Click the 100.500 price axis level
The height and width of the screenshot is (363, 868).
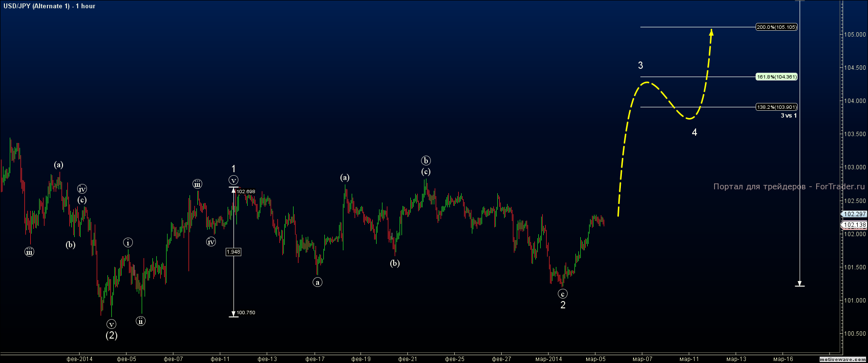point(855,334)
